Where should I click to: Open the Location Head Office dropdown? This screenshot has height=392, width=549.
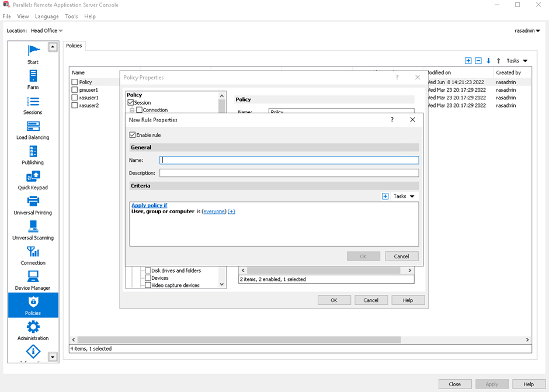[47, 30]
